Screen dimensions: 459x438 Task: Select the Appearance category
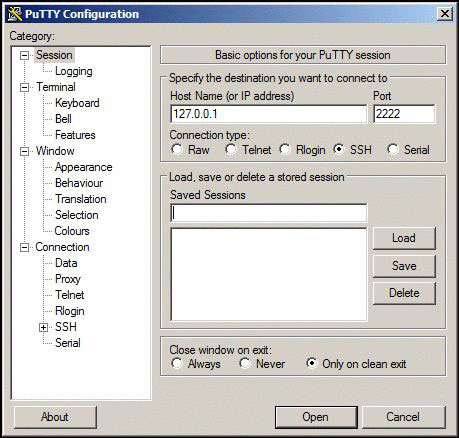coord(84,167)
